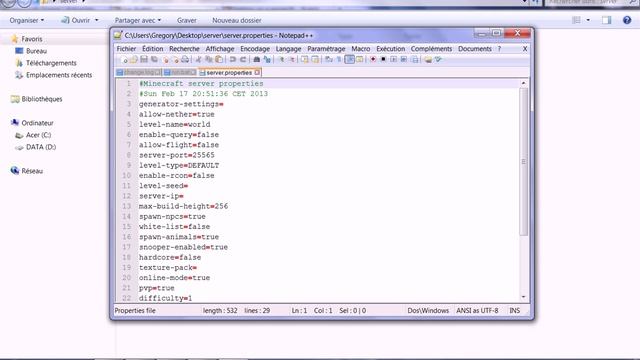Click the Run Macro Multiple Times icon
The height and width of the screenshot is (360, 640).
pos(404,60)
